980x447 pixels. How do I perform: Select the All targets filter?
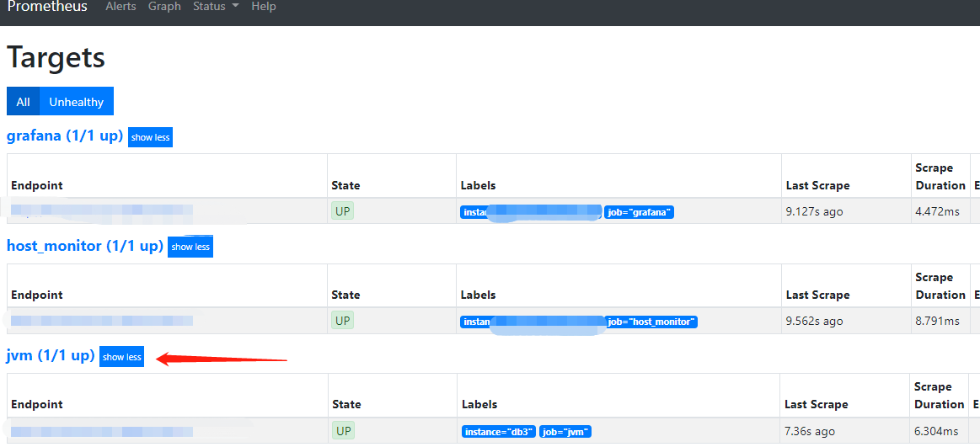tap(23, 102)
